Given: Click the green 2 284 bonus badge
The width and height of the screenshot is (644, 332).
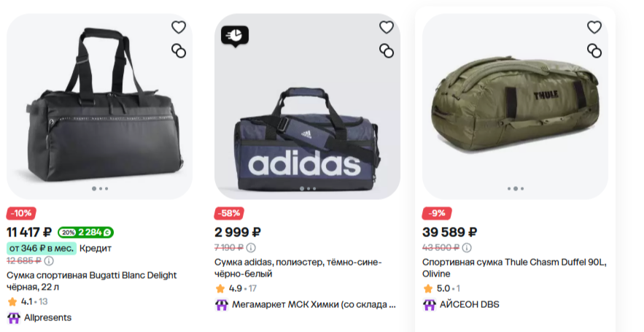Looking at the screenshot, I should pyautogui.click(x=85, y=233).
